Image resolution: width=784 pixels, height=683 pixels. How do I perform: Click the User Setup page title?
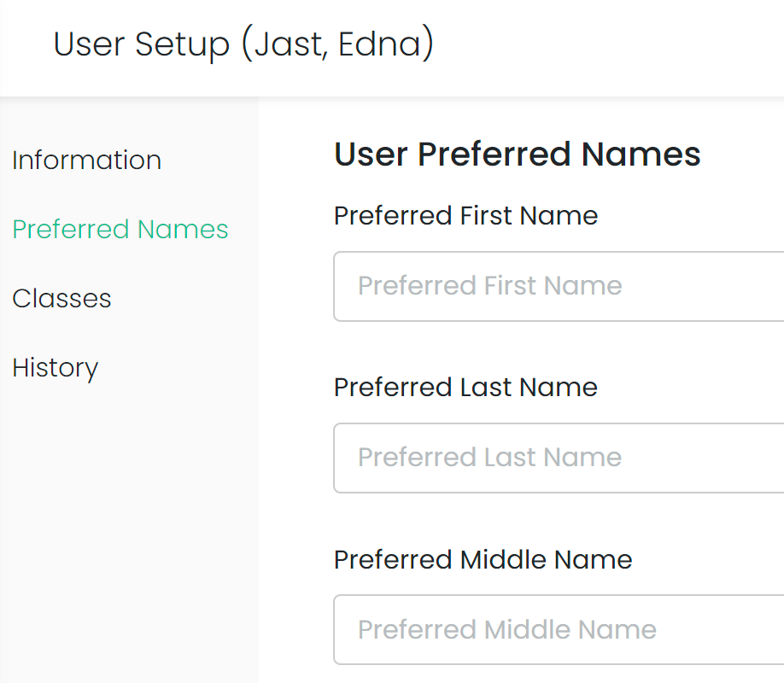click(x=243, y=44)
